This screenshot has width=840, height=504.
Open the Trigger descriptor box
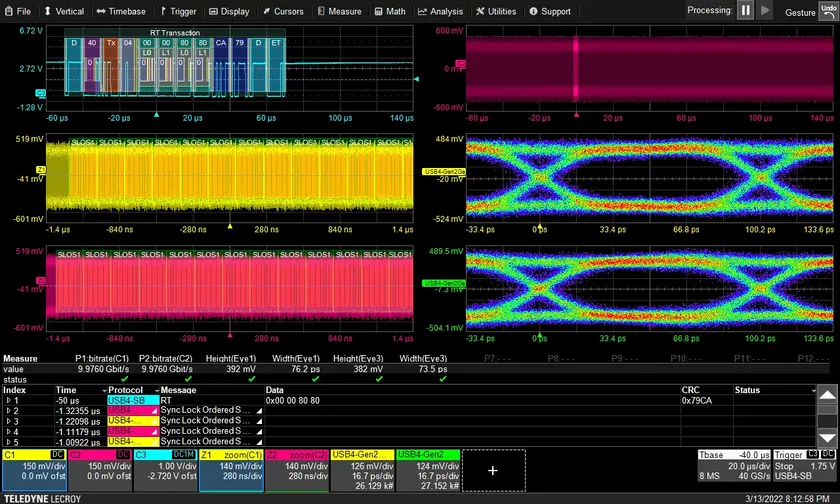coord(802,468)
